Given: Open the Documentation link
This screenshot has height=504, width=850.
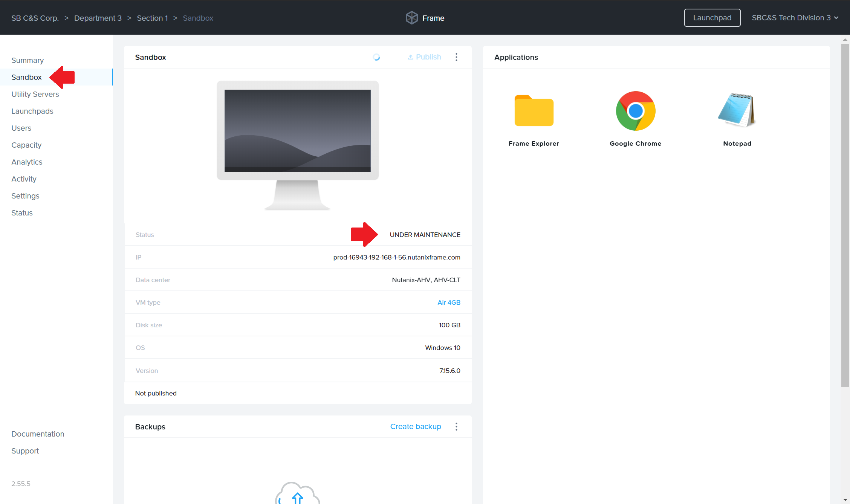Looking at the screenshot, I should (38, 434).
